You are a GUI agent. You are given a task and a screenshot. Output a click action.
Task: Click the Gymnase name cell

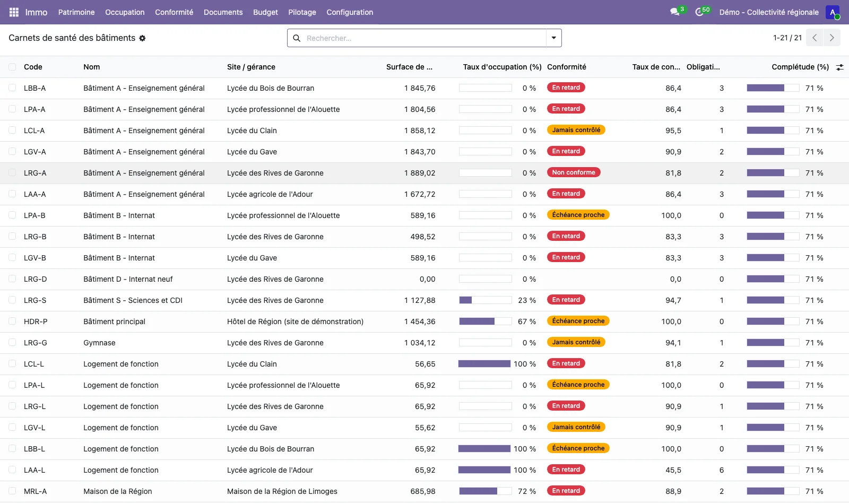[x=99, y=343]
